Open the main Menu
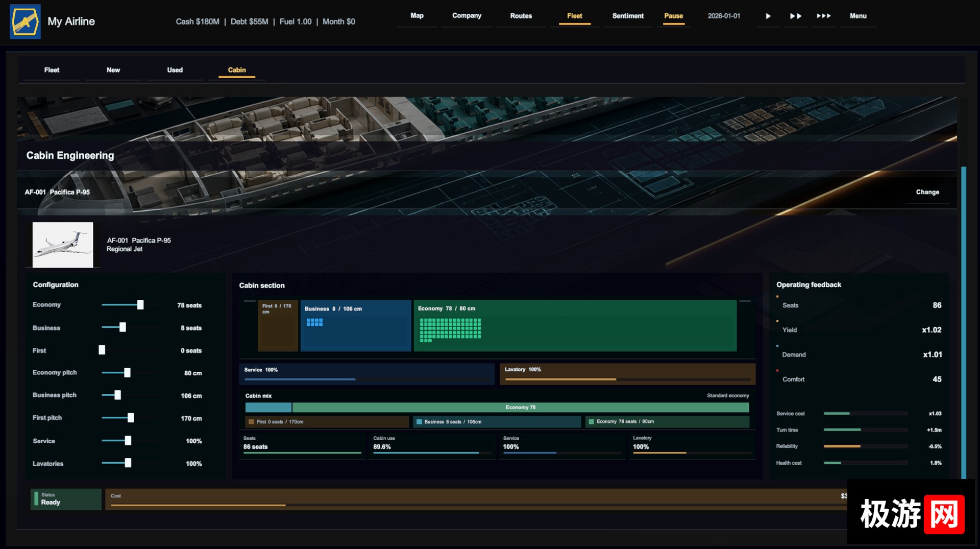The image size is (980, 549). pos(858,16)
